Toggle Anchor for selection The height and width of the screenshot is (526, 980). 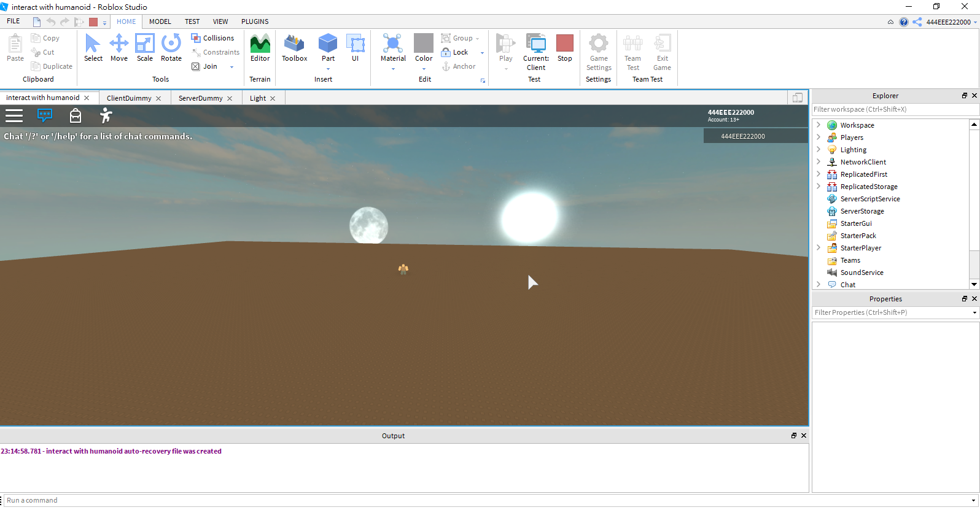[458, 66]
